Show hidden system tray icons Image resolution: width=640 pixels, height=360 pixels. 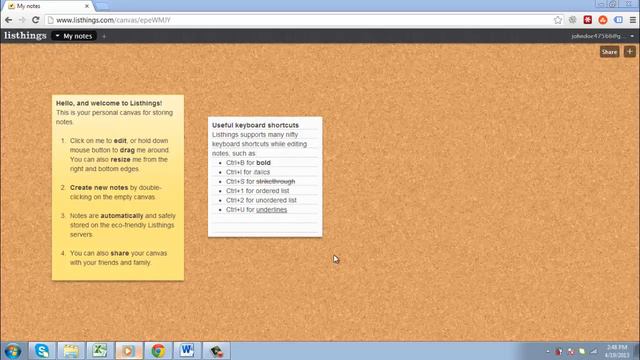tap(548, 351)
